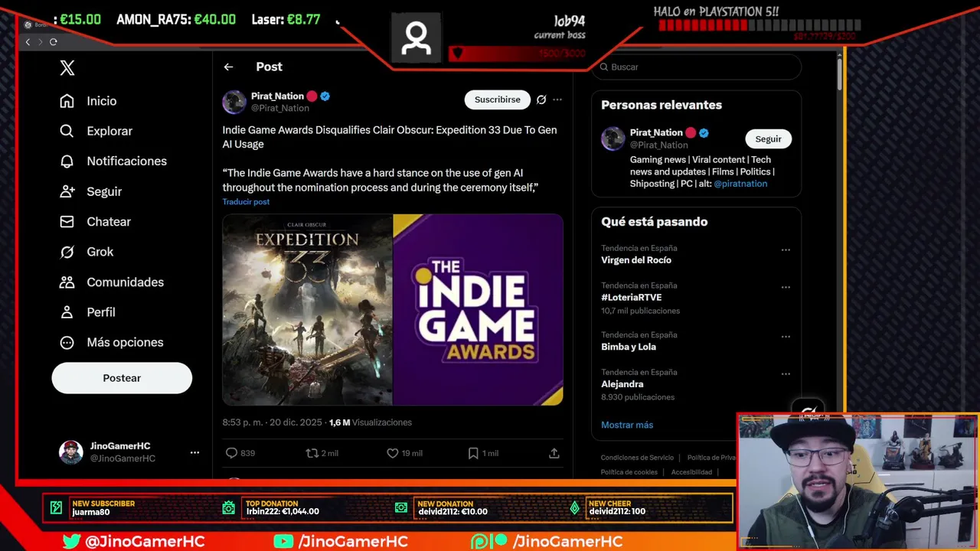980x551 pixels.
Task: Open the Perfil person icon
Action: tap(67, 312)
